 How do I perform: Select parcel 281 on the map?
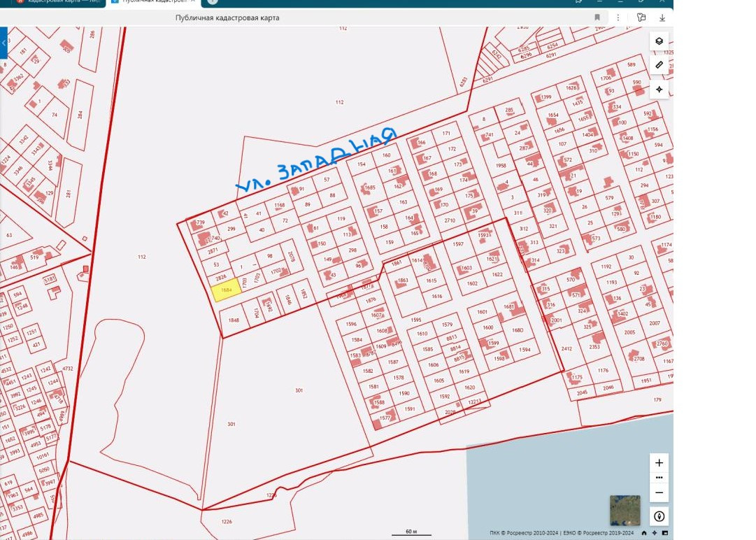coord(69,193)
